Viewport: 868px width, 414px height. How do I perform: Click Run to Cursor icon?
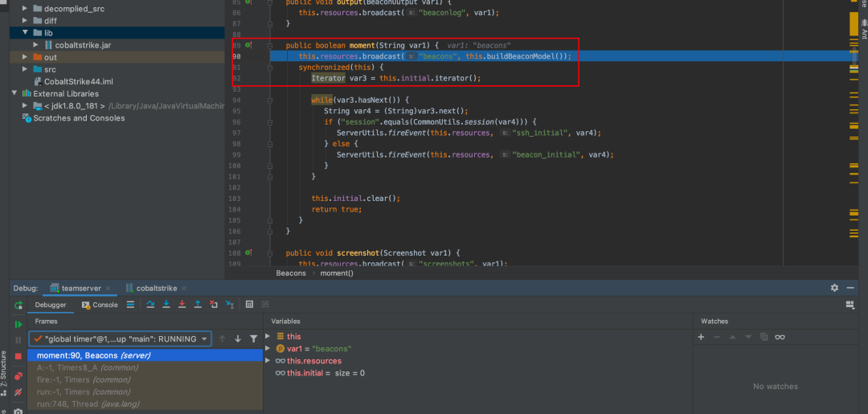[230, 305]
